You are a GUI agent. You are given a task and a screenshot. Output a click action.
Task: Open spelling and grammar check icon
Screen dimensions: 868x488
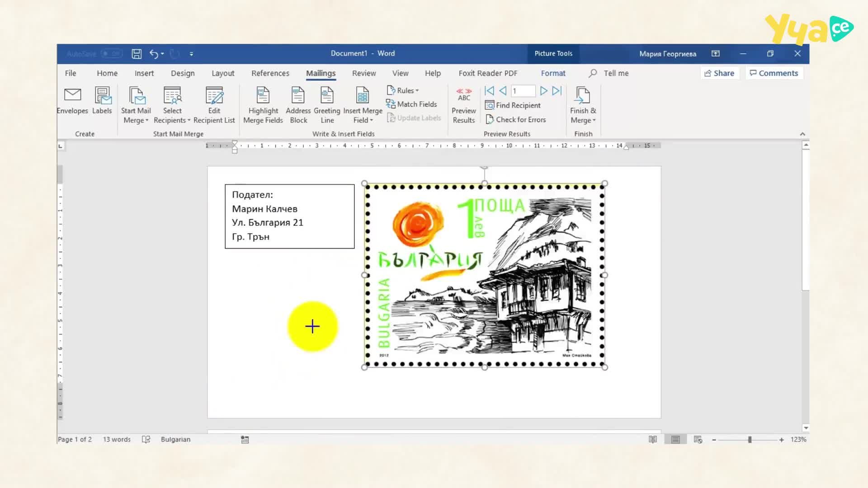pos(146,439)
